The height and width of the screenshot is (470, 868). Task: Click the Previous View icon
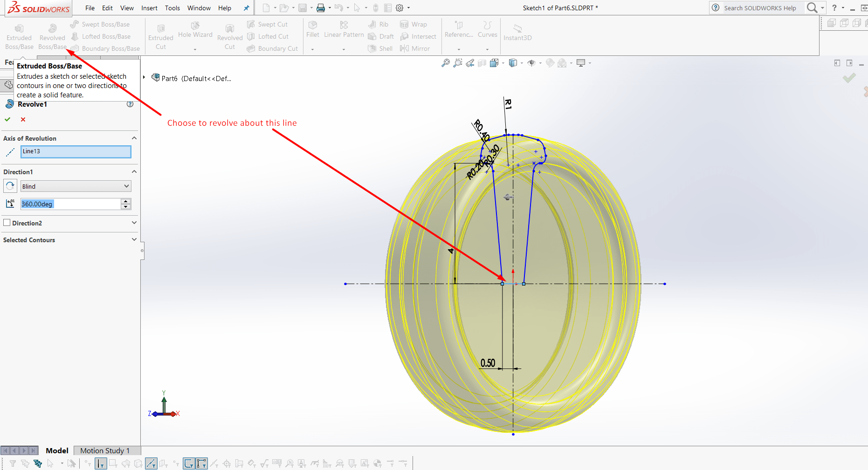[470, 63]
